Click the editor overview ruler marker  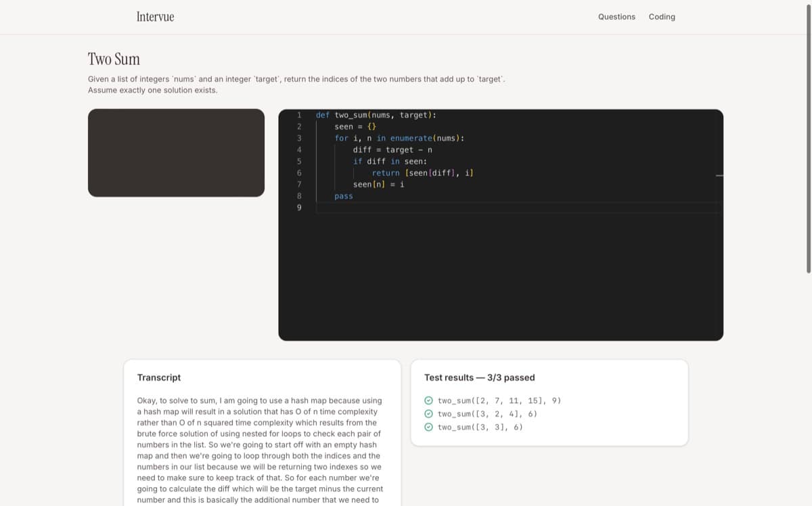[x=719, y=177]
